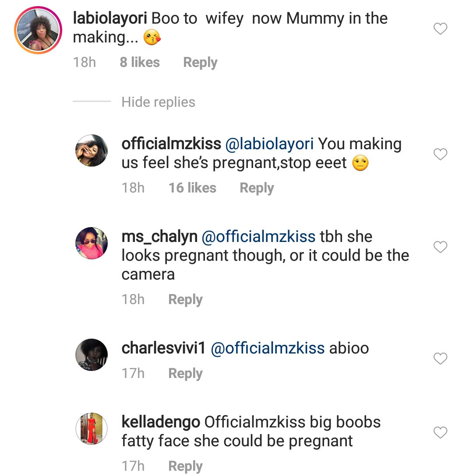Click the 18h timestamp under labiolayori's comment

click(84, 62)
